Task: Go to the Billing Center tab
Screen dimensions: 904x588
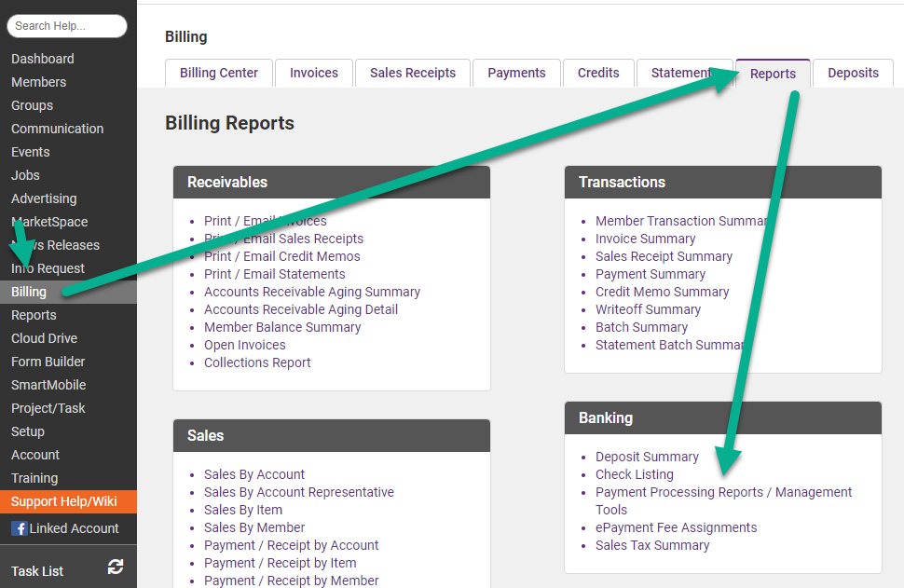Action: pos(218,72)
